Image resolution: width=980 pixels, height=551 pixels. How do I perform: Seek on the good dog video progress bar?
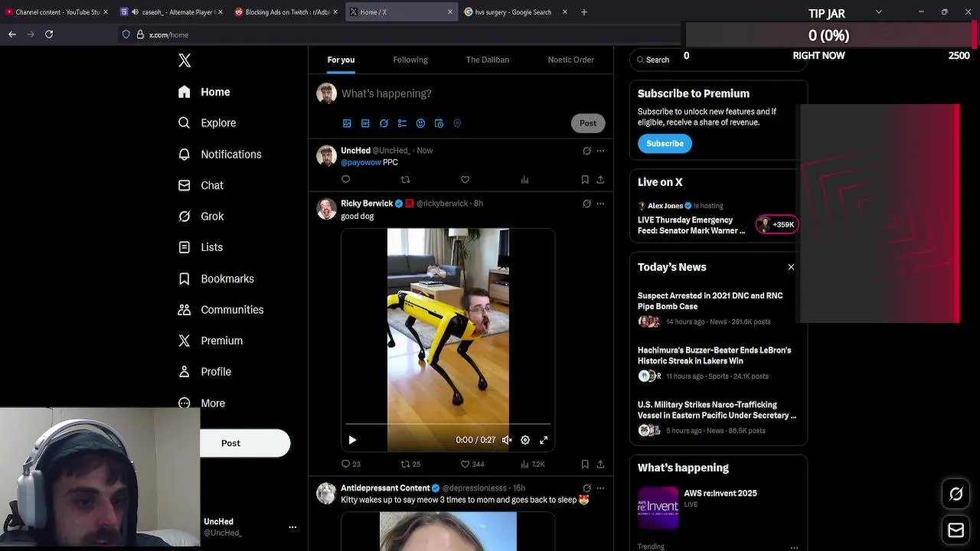(x=448, y=423)
